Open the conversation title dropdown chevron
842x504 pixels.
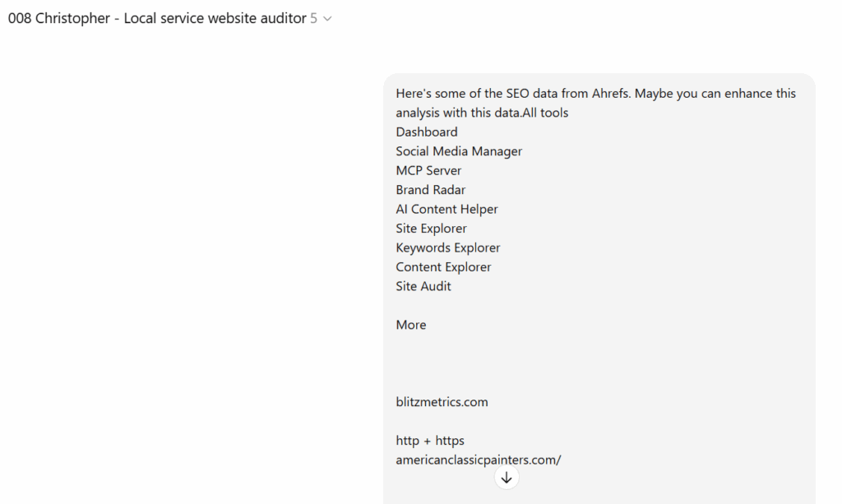coord(326,18)
